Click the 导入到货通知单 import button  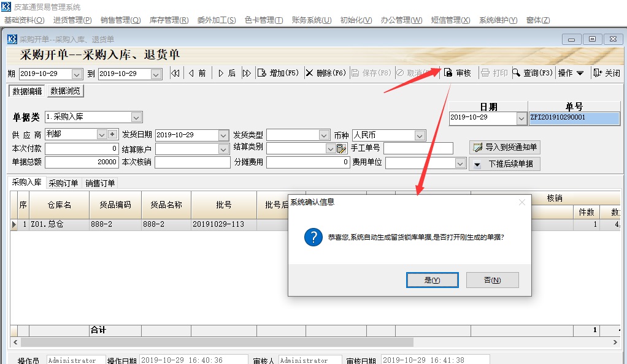coord(504,147)
